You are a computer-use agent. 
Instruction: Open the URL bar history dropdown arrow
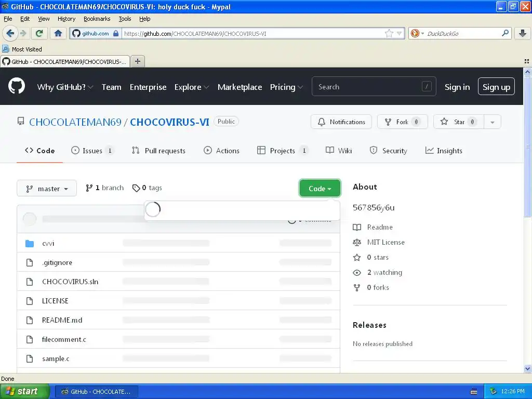400,33
